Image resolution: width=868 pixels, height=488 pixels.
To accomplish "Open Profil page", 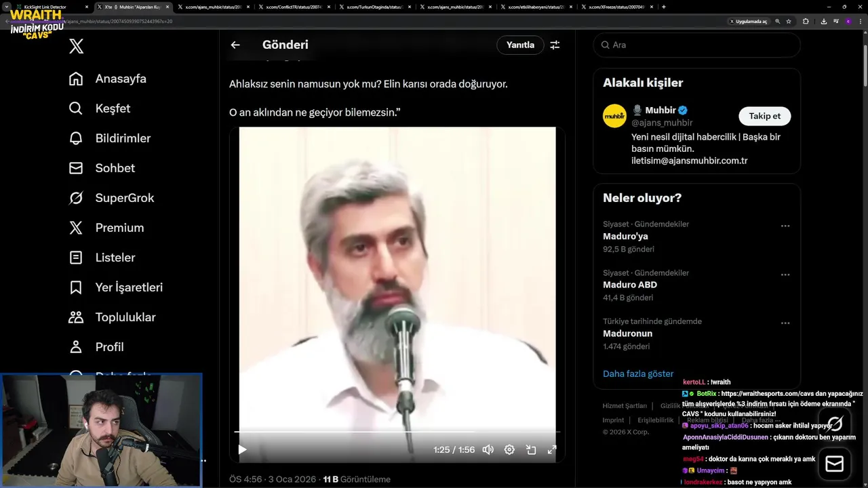I will 96,347.
